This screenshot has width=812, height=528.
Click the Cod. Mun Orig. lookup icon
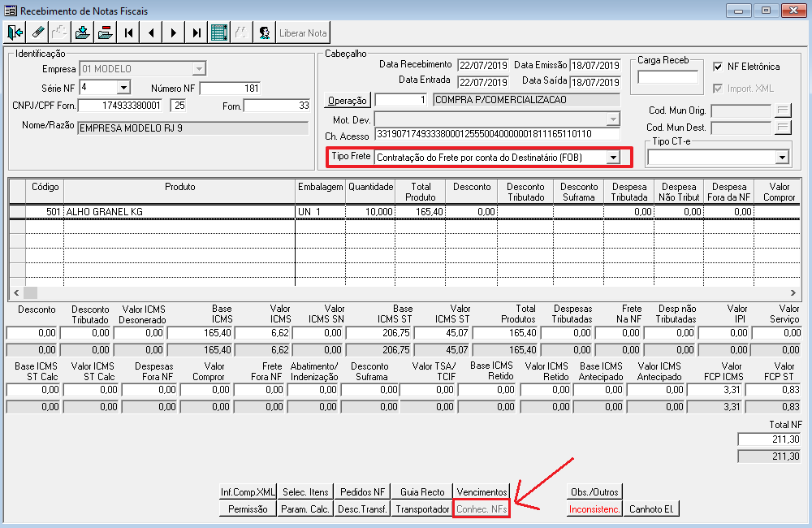click(783, 110)
